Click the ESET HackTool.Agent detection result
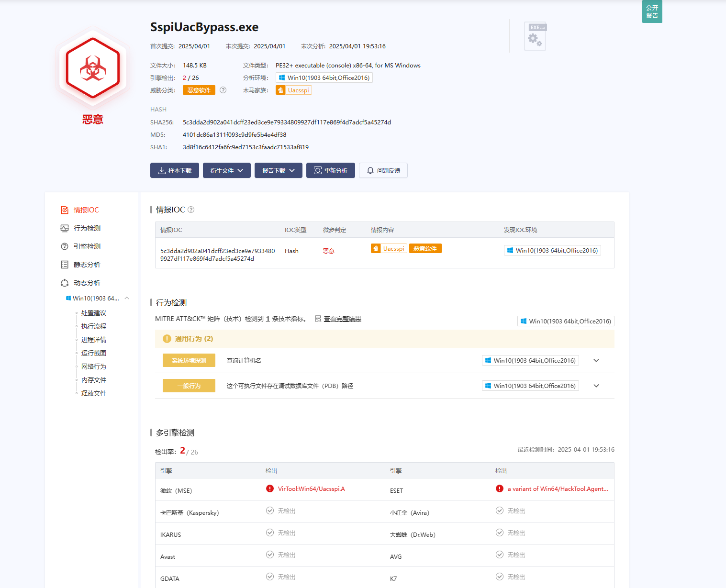The height and width of the screenshot is (588, 726). tap(558, 488)
